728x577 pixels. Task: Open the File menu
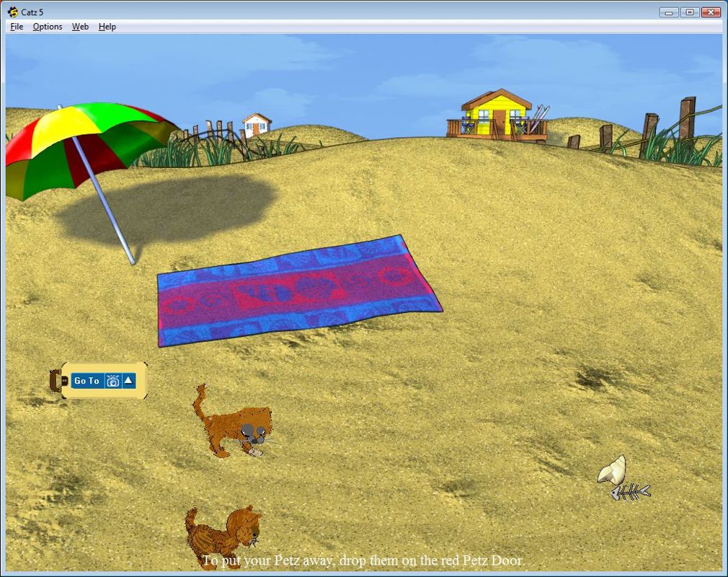[x=16, y=27]
